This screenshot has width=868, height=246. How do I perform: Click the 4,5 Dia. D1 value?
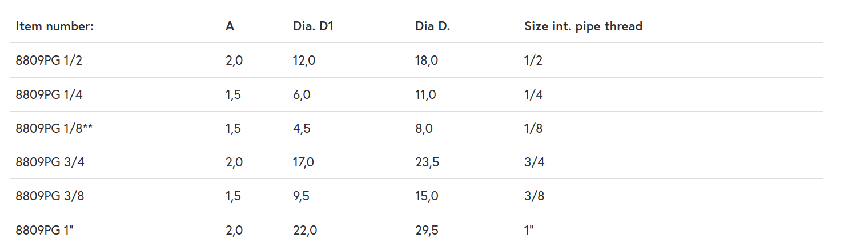click(302, 128)
